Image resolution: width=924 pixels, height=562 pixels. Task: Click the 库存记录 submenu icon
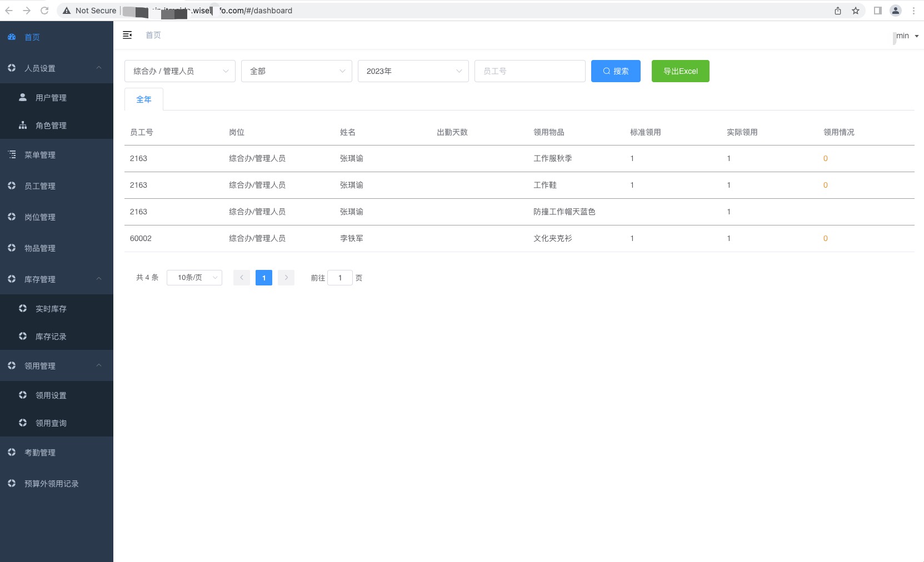pos(23,336)
